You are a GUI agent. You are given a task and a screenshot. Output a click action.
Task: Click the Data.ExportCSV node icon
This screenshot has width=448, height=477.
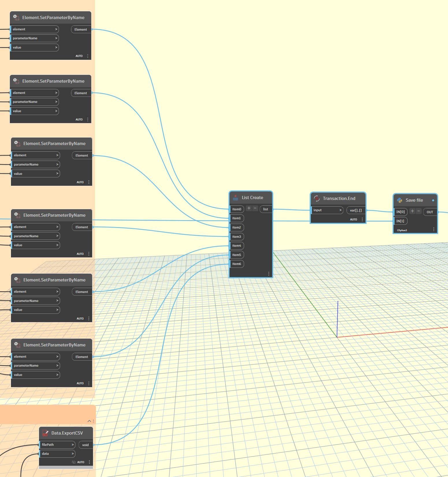[x=45, y=433]
